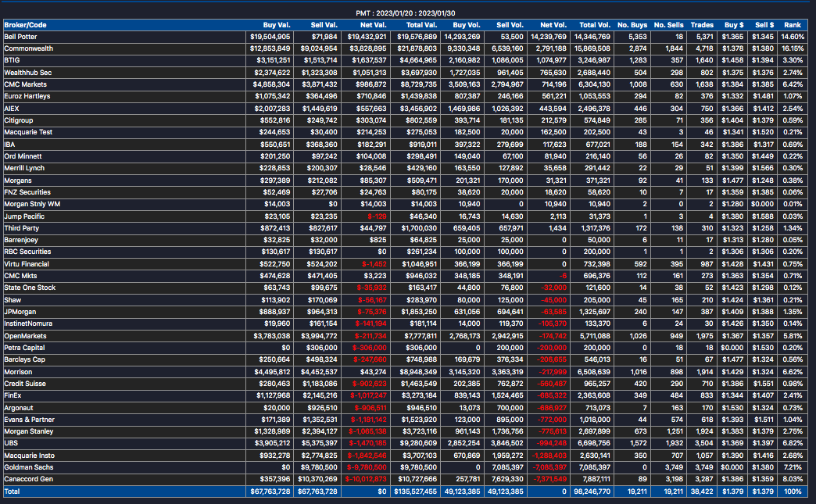Image resolution: width=816 pixels, height=504 pixels.
Task: Click the Buy $ column header
Action: click(x=734, y=25)
